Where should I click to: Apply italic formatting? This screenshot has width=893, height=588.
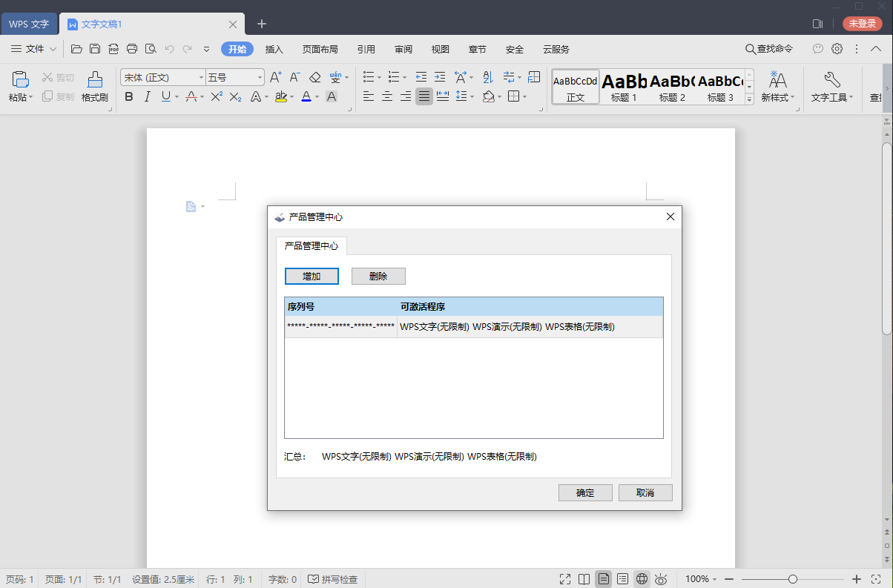(x=147, y=96)
